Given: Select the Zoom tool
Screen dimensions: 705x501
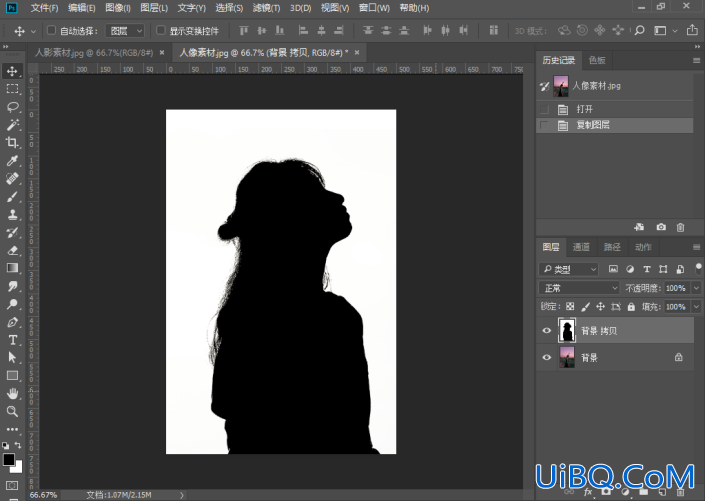Looking at the screenshot, I should (12, 411).
